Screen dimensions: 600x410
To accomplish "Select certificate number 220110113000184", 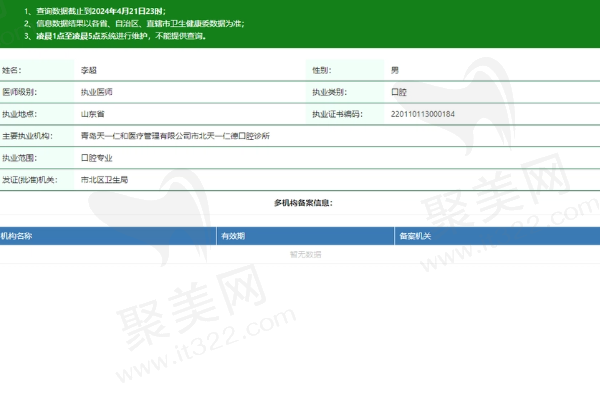I will pos(423,114).
